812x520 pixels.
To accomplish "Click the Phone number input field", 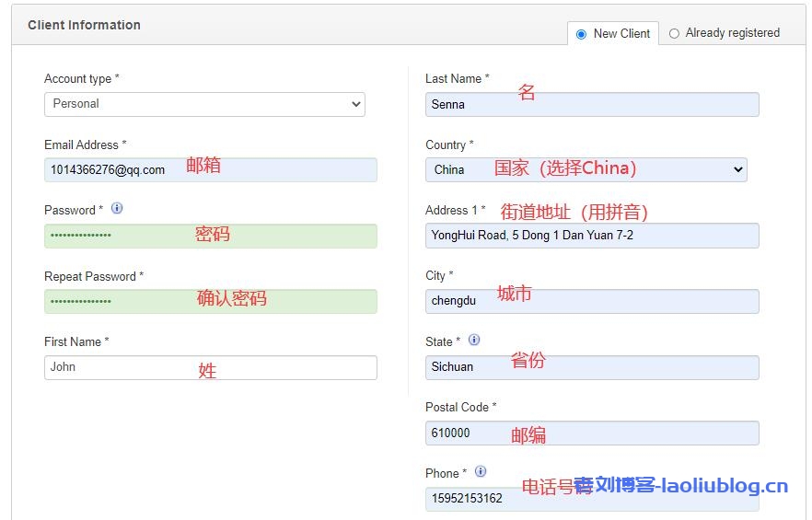I will [x=591, y=499].
